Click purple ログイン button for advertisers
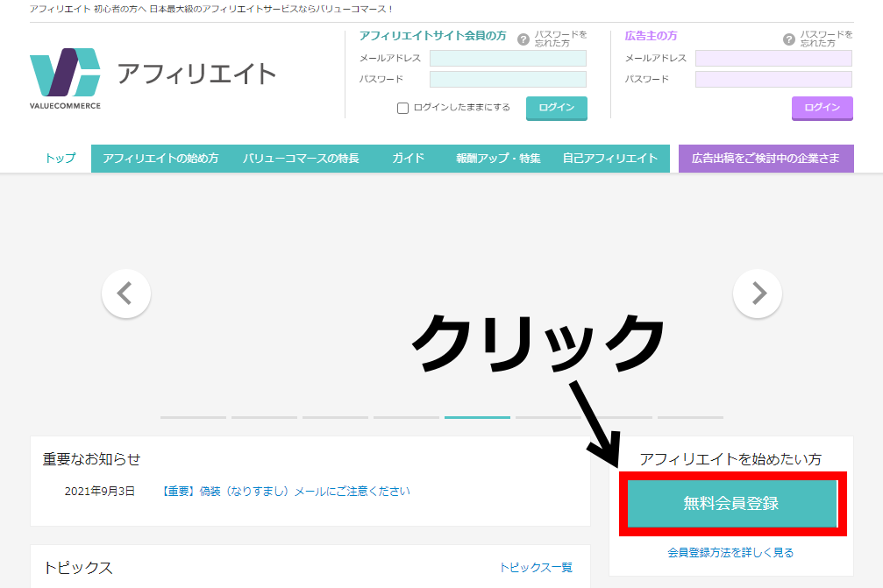Viewport: 883px width, 588px height. 822,108
